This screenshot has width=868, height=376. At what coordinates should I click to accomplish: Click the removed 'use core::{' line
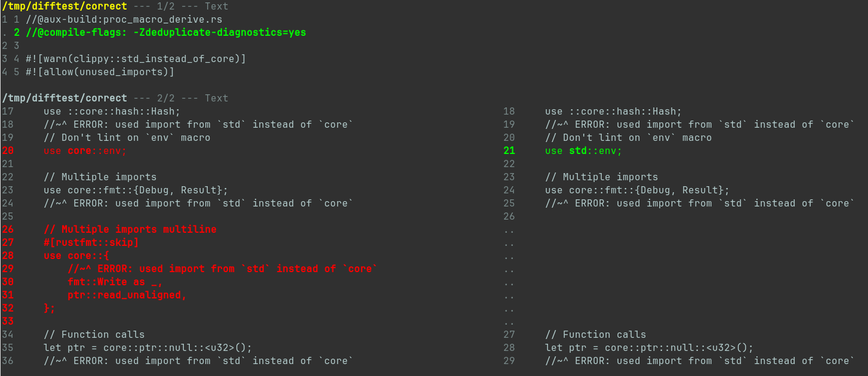coord(76,255)
